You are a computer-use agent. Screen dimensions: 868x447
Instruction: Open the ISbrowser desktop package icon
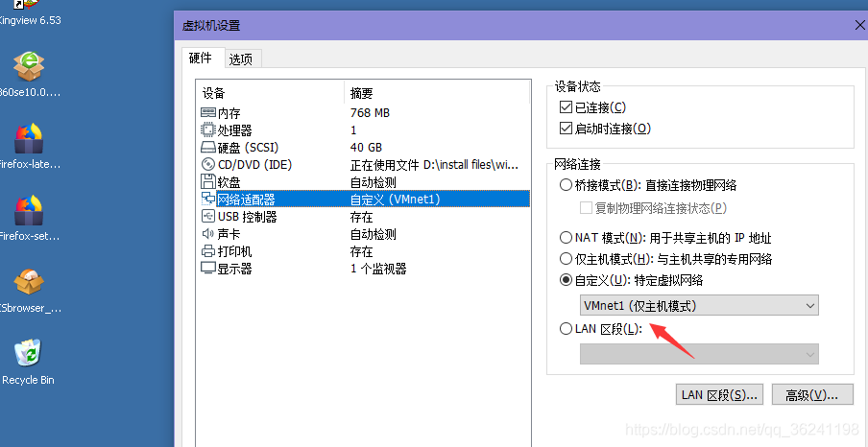(x=28, y=282)
